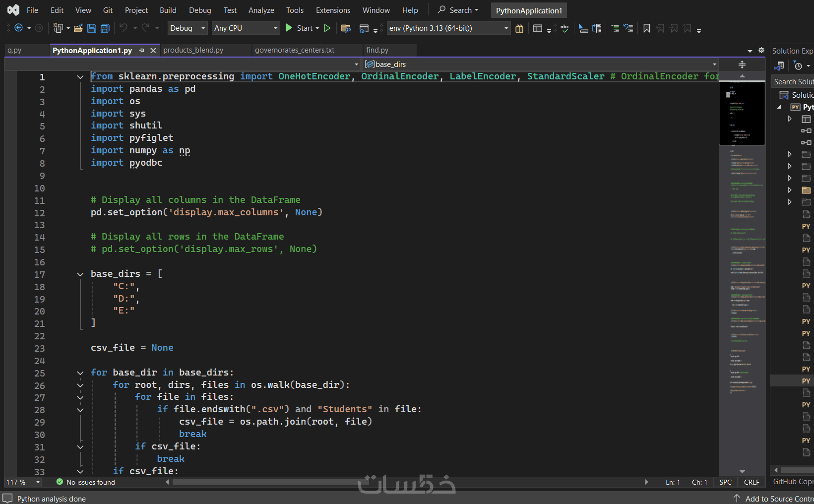Click the Navigate Backward arrow icon

[18, 28]
